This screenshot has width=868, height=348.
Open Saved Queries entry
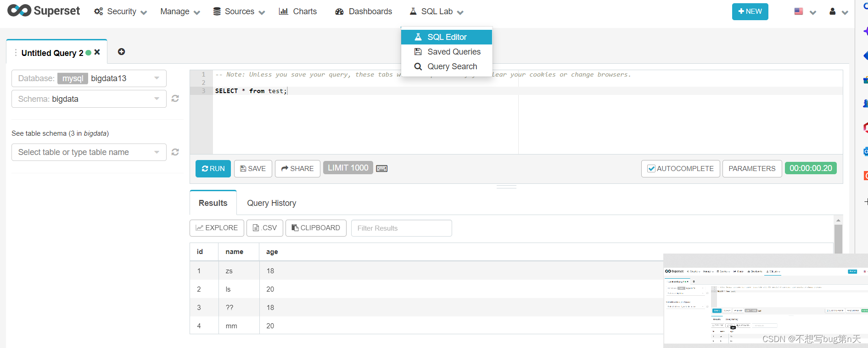[447, 52]
